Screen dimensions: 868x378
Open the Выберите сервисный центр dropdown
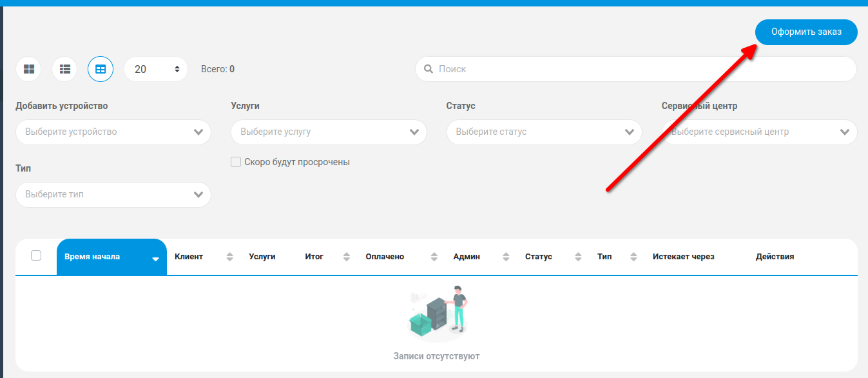coord(759,132)
